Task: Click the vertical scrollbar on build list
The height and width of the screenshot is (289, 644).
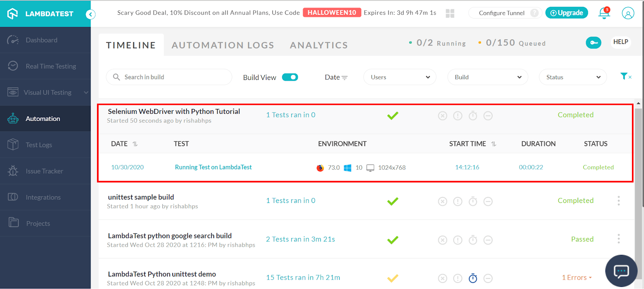Action: point(638,181)
